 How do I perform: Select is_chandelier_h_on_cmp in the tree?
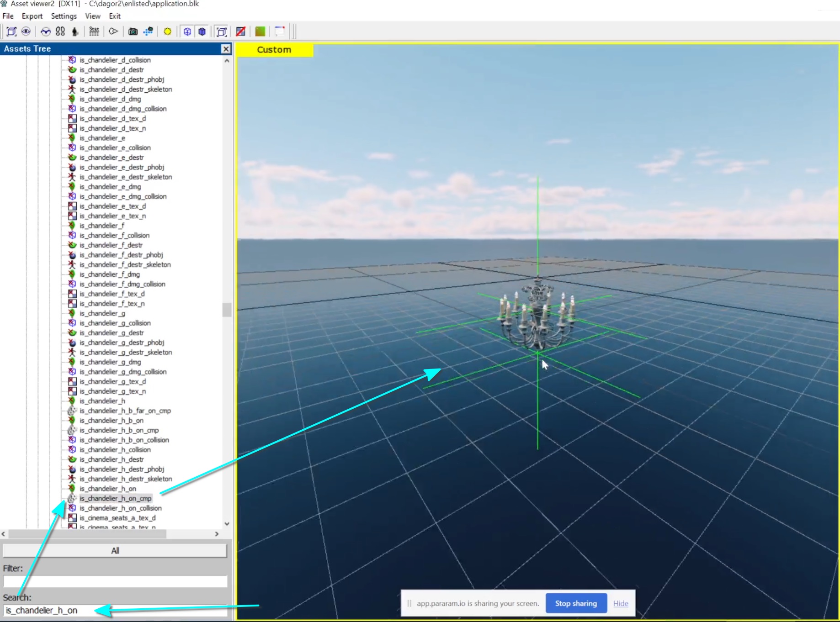[x=115, y=498]
